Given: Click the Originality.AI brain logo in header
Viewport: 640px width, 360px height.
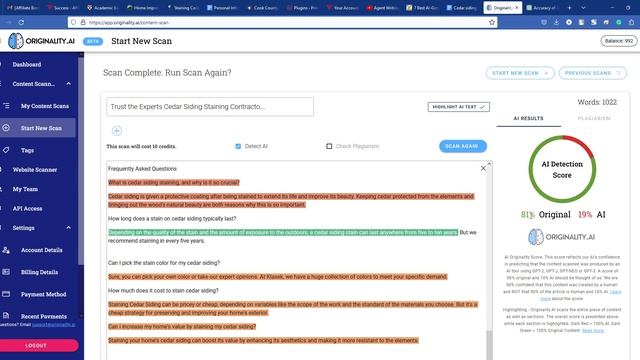Looking at the screenshot, I should (16, 41).
